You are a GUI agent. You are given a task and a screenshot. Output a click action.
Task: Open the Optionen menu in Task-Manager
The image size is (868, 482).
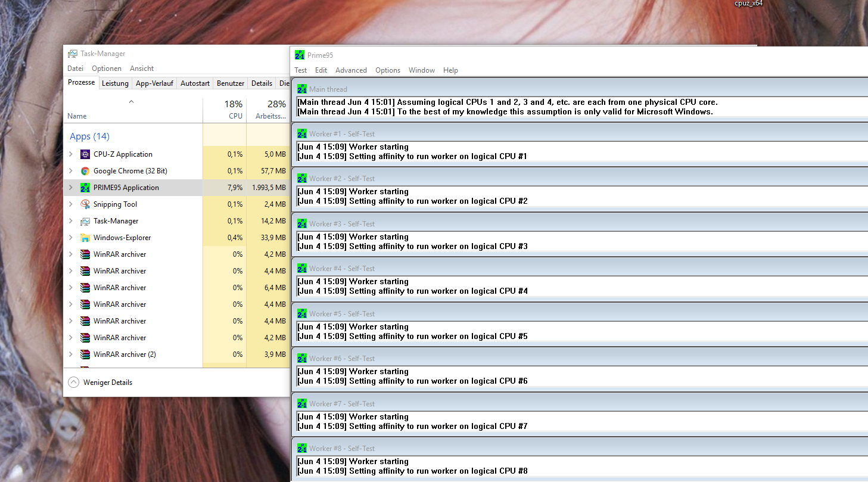(107, 69)
